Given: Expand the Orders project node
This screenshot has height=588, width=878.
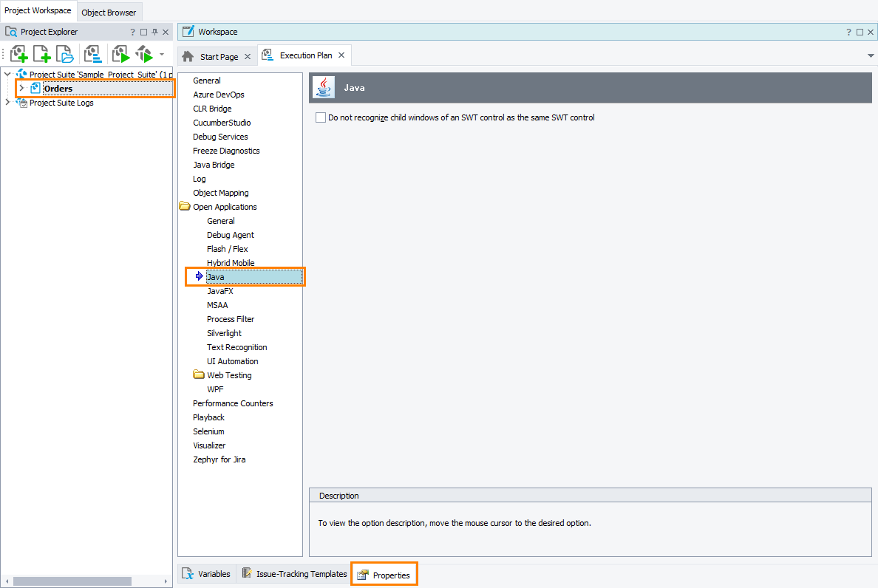Looking at the screenshot, I should [x=21, y=88].
